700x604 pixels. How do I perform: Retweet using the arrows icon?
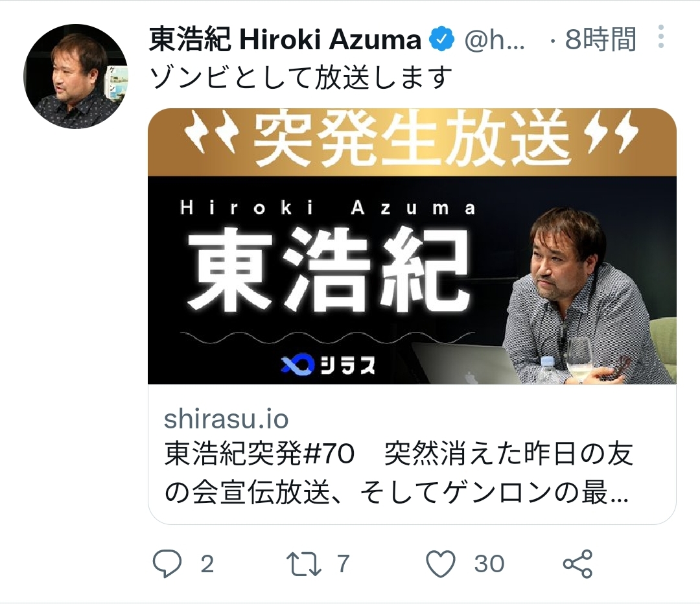(x=303, y=564)
